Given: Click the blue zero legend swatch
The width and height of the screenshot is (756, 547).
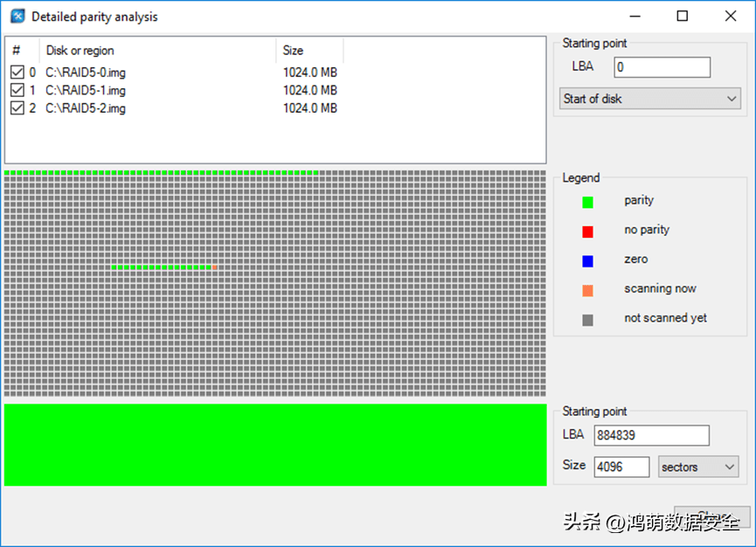Looking at the screenshot, I should 587,260.
